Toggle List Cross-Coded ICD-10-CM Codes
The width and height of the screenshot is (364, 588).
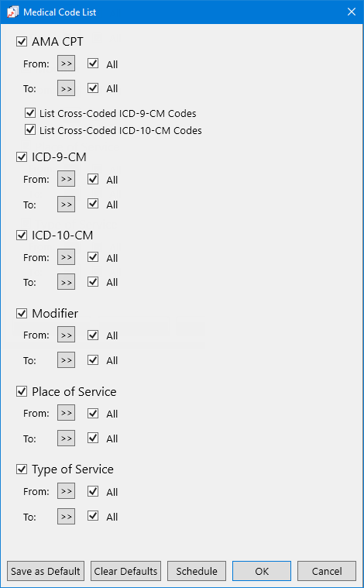tap(30, 129)
